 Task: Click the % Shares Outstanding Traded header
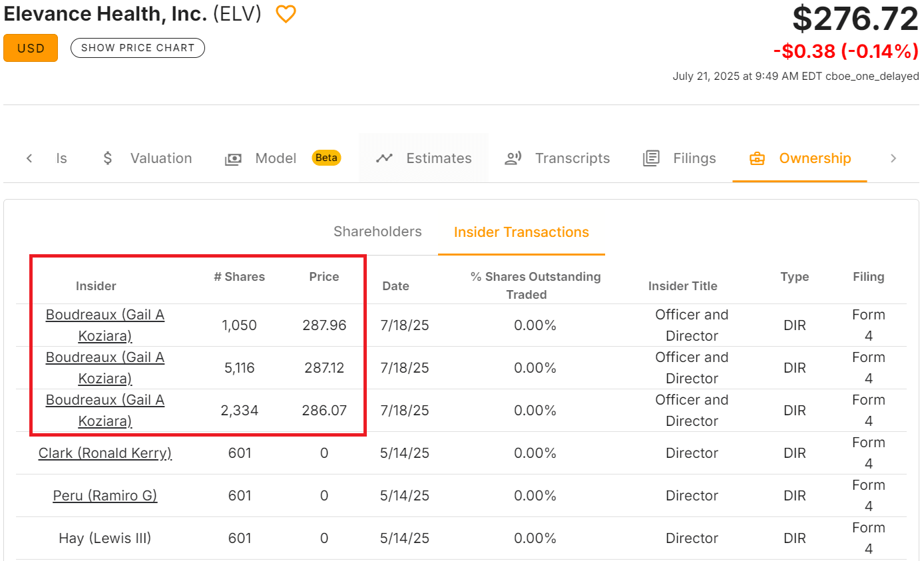point(536,285)
